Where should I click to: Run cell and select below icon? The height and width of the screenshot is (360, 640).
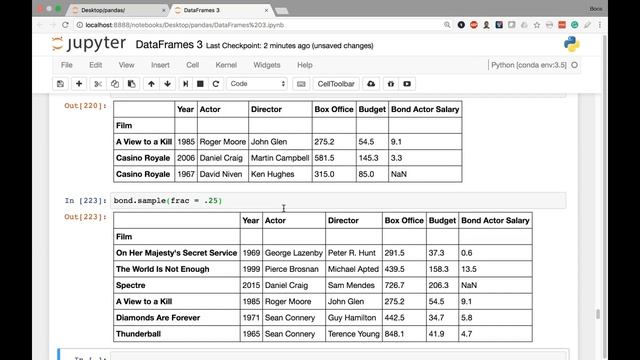point(185,84)
